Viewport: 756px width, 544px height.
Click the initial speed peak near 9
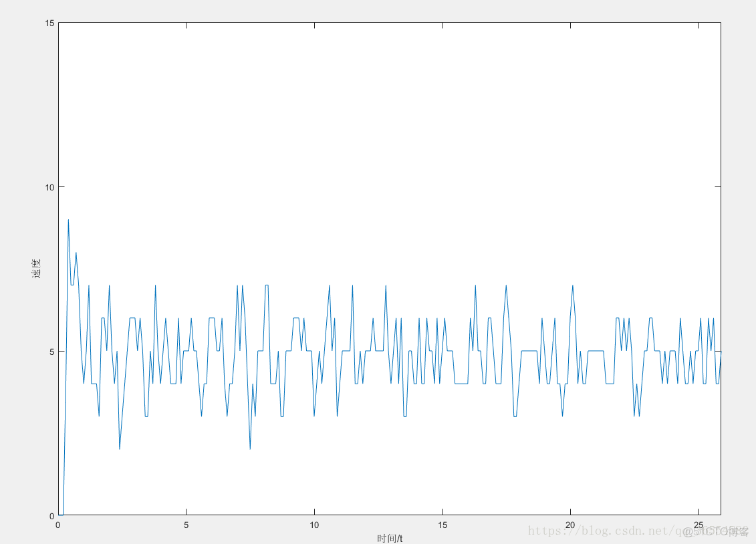[x=68, y=221]
